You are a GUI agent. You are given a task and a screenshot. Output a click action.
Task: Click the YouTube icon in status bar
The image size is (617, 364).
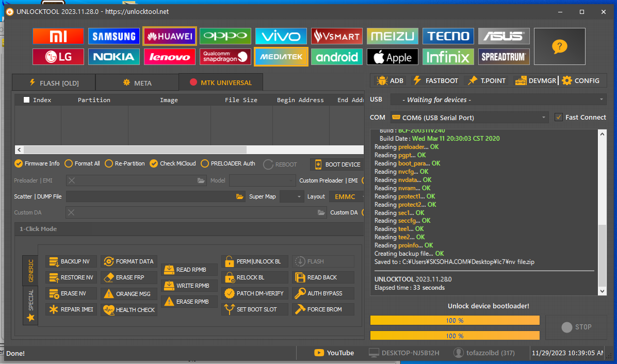coord(319,353)
